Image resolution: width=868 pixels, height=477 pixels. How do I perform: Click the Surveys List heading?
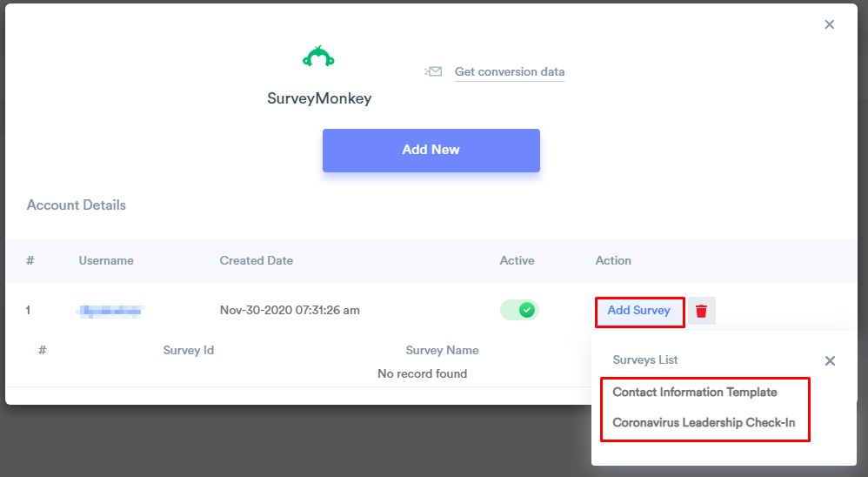[644, 360]
